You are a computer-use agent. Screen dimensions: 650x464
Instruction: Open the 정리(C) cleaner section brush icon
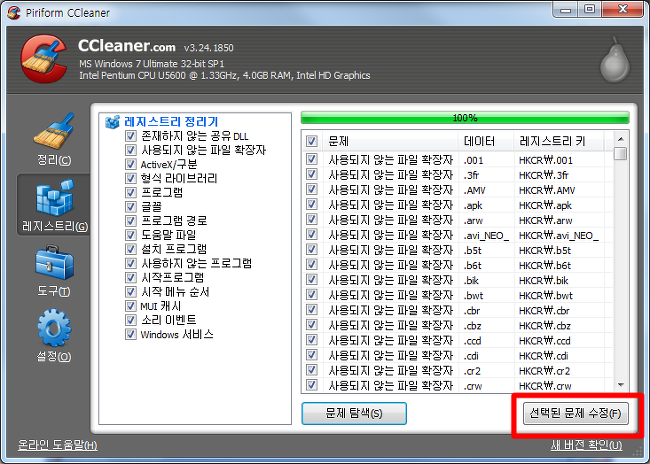tap(54, 131)
